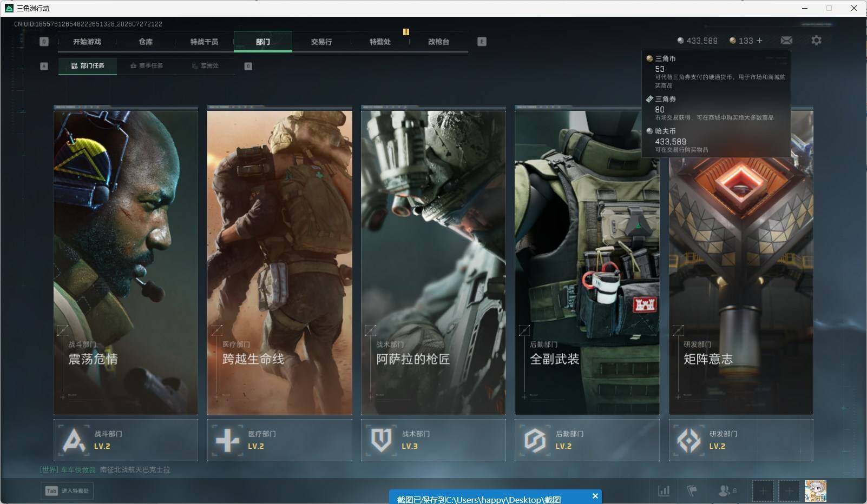
Task: Minimize the 三角洲行动 window
Action: [x=805, y=8]
